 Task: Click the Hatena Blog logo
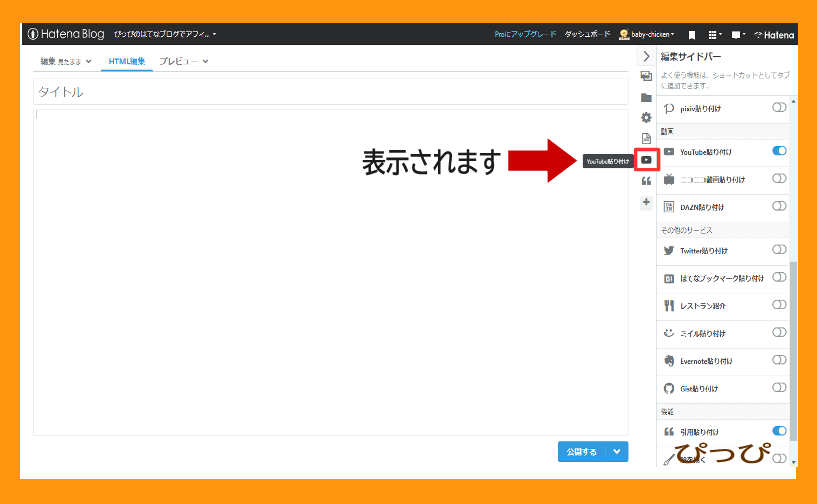(66, 34)
